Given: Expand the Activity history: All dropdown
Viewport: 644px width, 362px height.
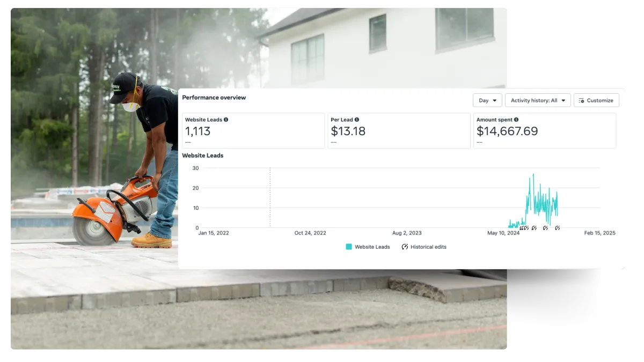Looking at the screenshot, I should tap(538, 100).
